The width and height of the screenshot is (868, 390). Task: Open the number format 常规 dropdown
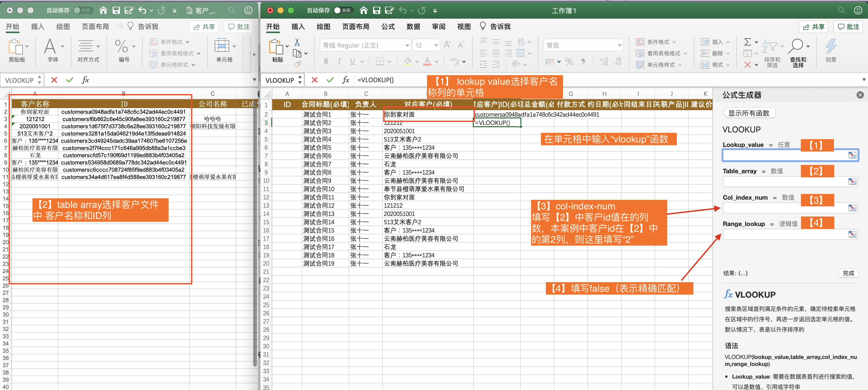619,45
